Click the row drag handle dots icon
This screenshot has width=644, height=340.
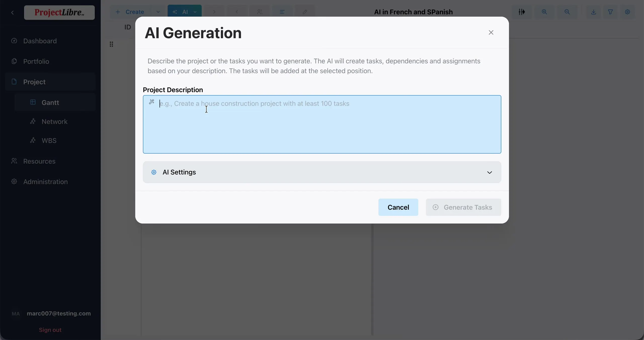pyautogui.click(x=111, y=44)
